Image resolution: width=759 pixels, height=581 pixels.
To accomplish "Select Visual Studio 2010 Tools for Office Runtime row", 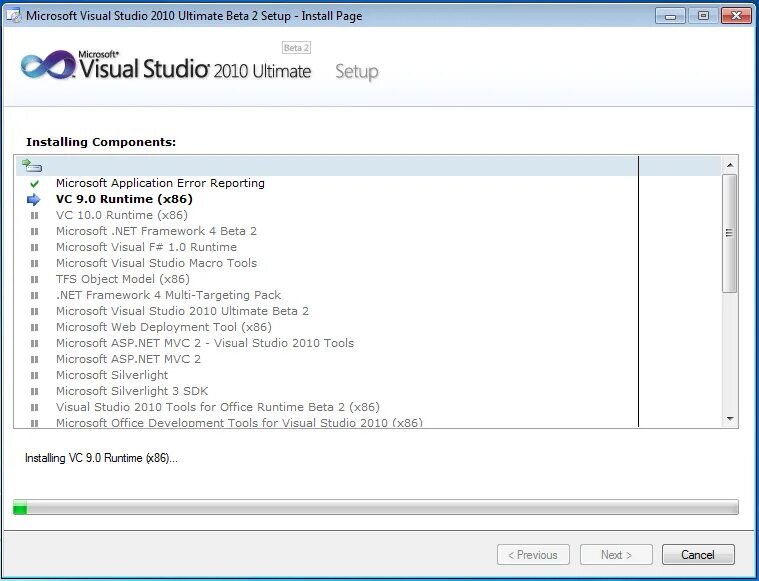I will click(x=218, y=407).
